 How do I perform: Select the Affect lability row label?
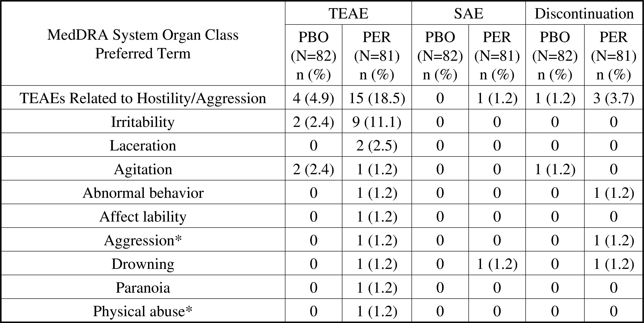[143, 216]
